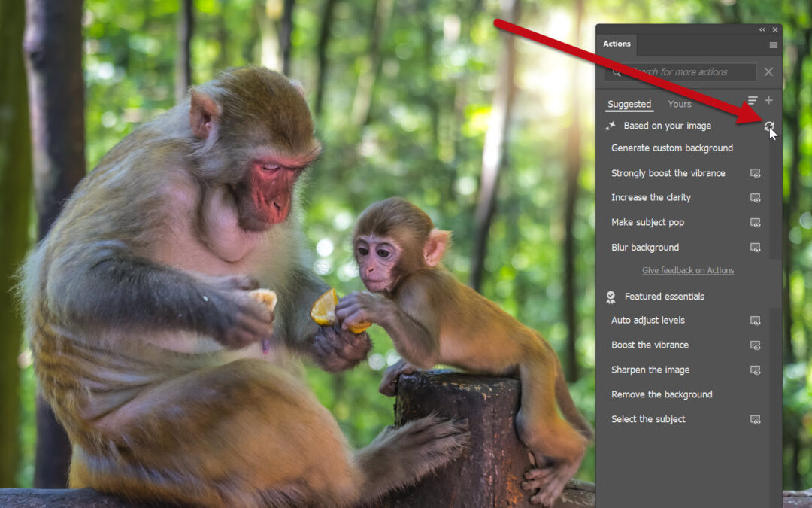Open the Give feedback on Actions link
812x508 pixels.
[688, 271]
